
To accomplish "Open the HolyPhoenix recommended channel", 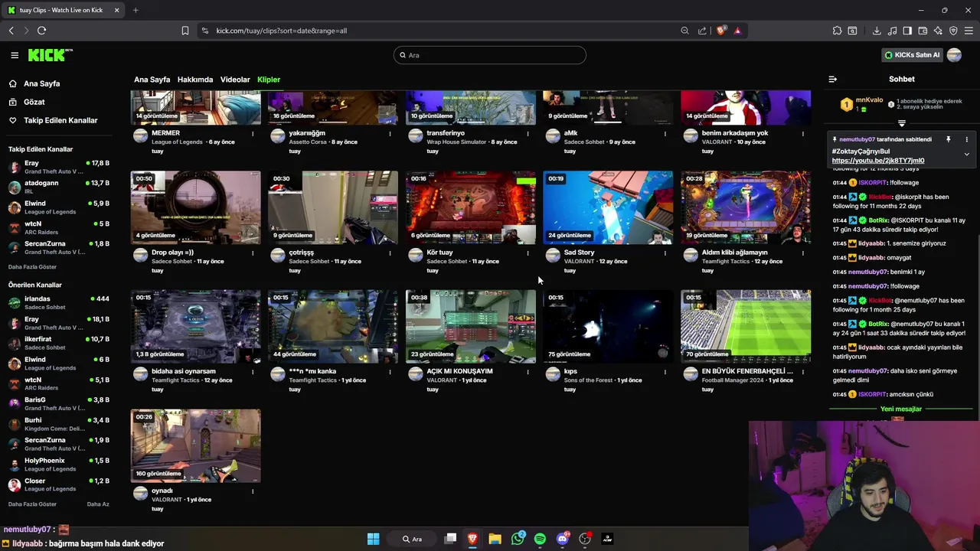I will click(x=60, y=465).
